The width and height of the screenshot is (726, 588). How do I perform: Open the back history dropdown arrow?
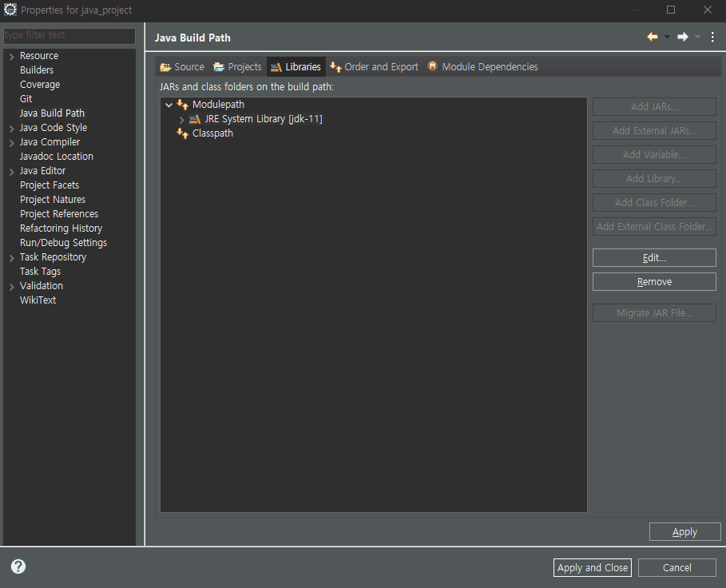click(667, 37)
